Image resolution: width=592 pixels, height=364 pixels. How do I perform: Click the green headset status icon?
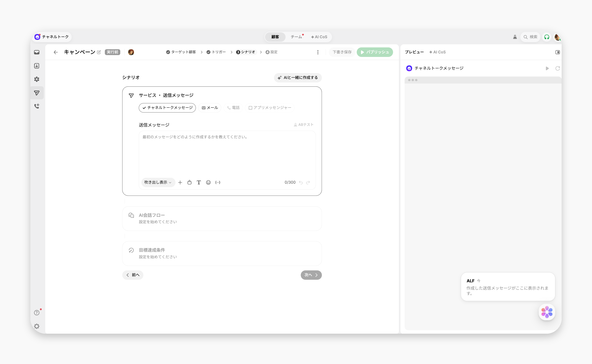(x=547, y=37)
